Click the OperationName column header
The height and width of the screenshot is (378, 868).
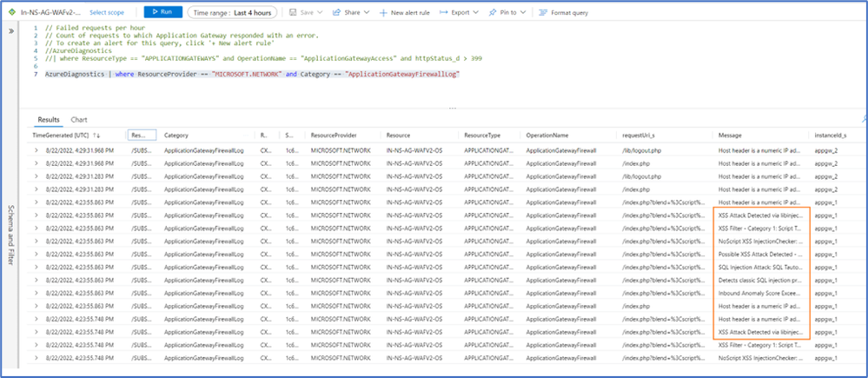[547, 135]
